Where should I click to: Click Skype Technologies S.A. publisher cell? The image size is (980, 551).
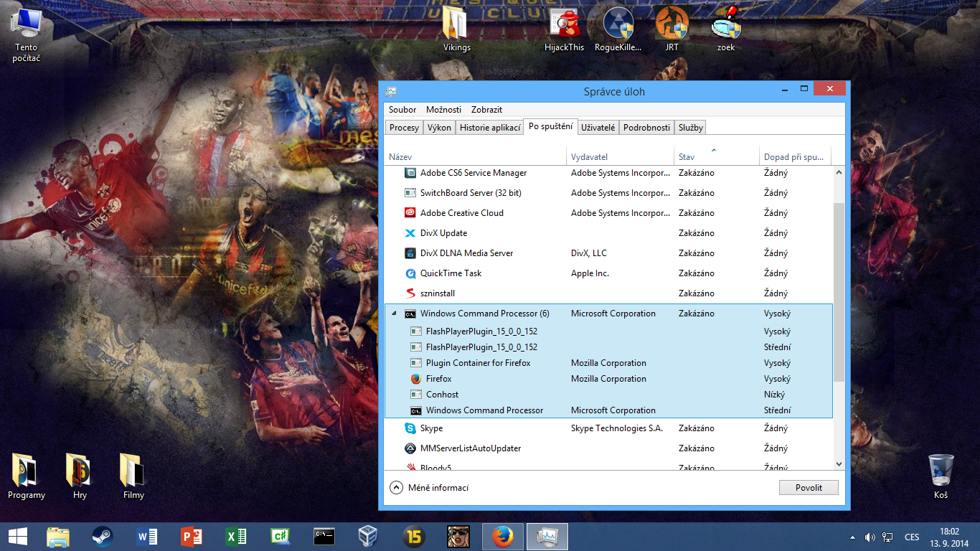click(617, 428)
